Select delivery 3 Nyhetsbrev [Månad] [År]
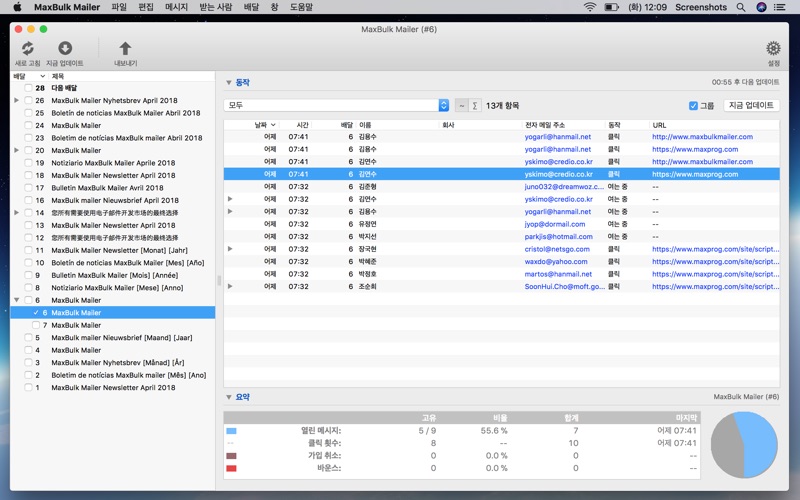Viewport: 800px width, 500px height. [115, 362]
